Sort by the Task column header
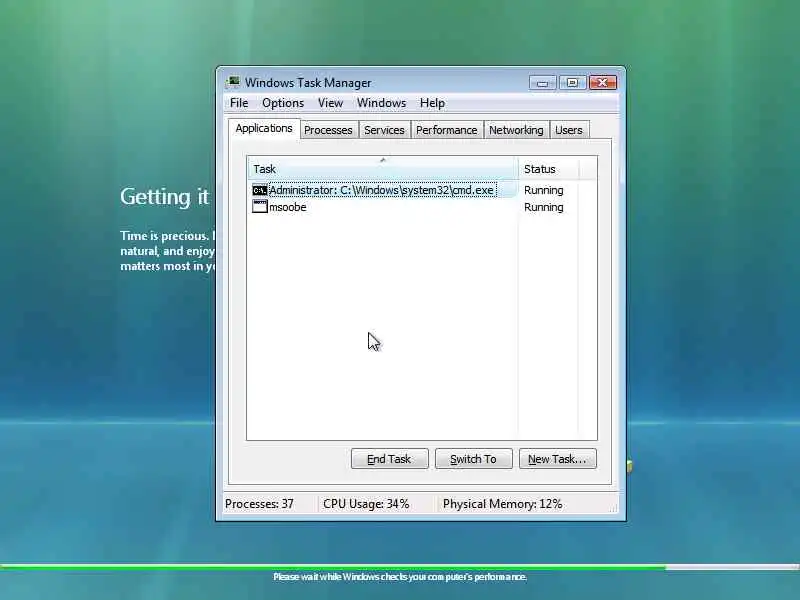 383,168
